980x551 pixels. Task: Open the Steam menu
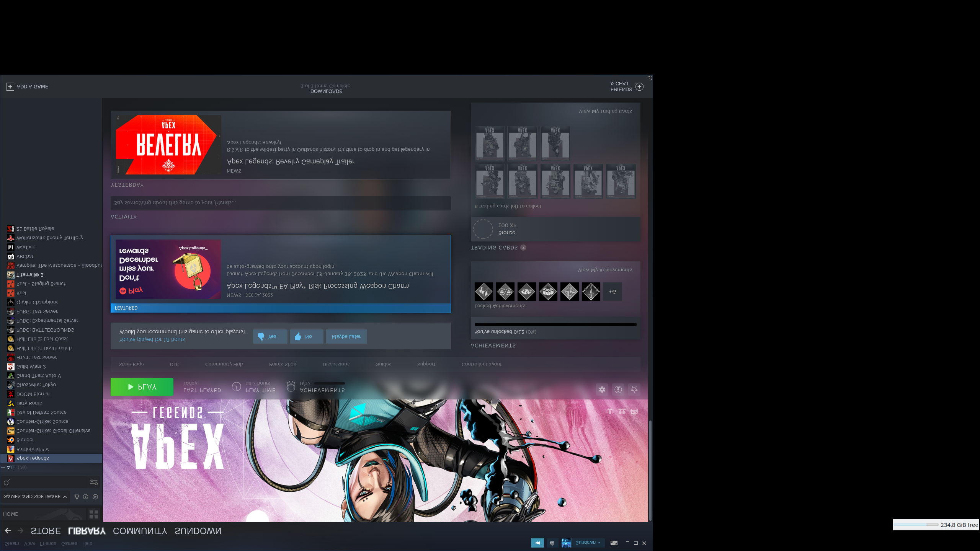[x=11, y=543]
